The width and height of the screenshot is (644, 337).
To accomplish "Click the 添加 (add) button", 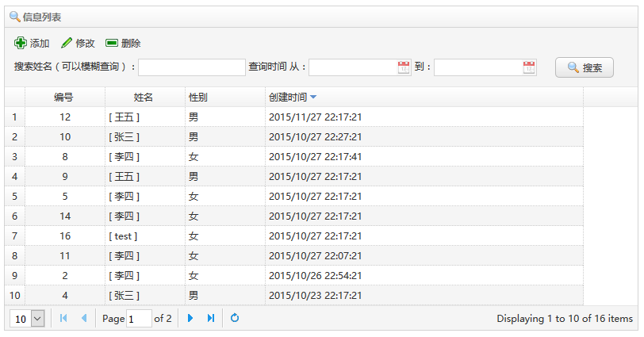I will click(32, 43).
